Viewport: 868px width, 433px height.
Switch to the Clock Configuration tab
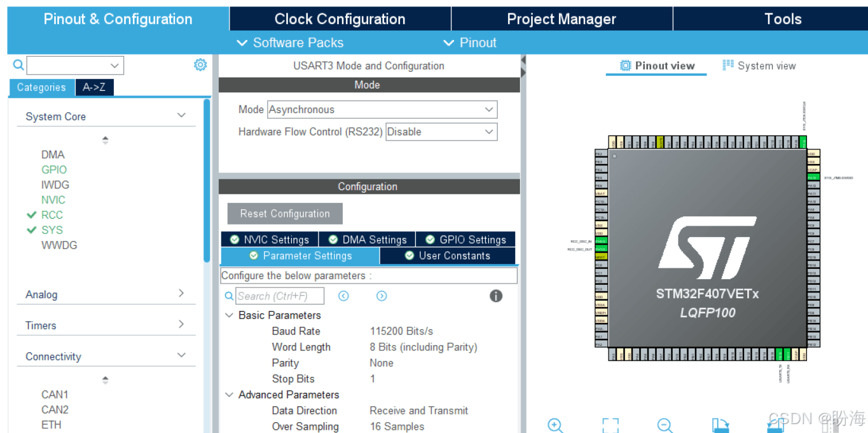(340, 19)
